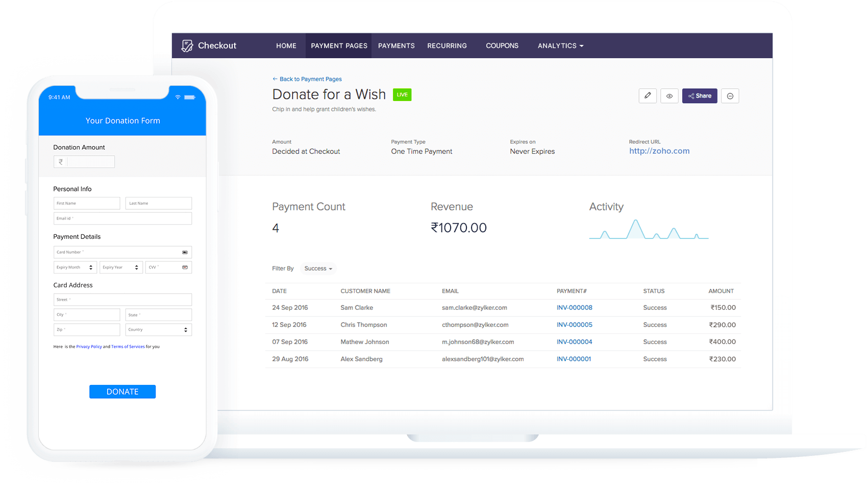868x486 pixels.
Task: Click the more options ellipsis icon
Action: pos(730,95)
